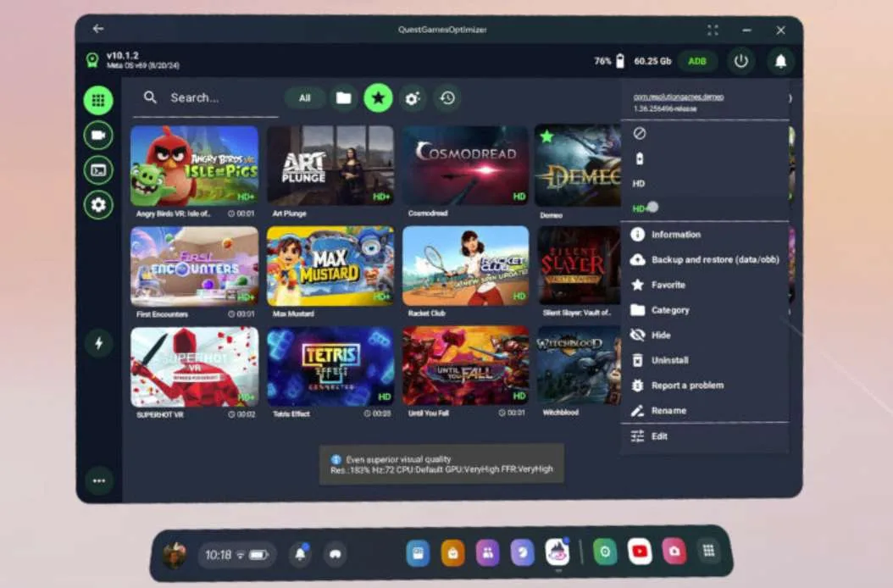Choose Backup and restore from context menu
893x588 pixels.
pos(705,260)
